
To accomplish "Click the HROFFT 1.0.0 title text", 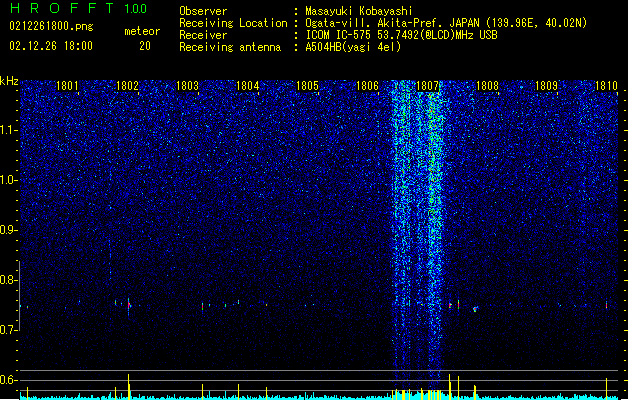I will (79, 8).
